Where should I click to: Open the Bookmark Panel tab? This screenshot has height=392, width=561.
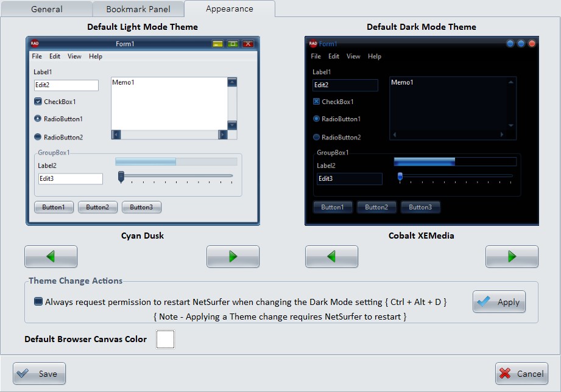pos(138,9)
